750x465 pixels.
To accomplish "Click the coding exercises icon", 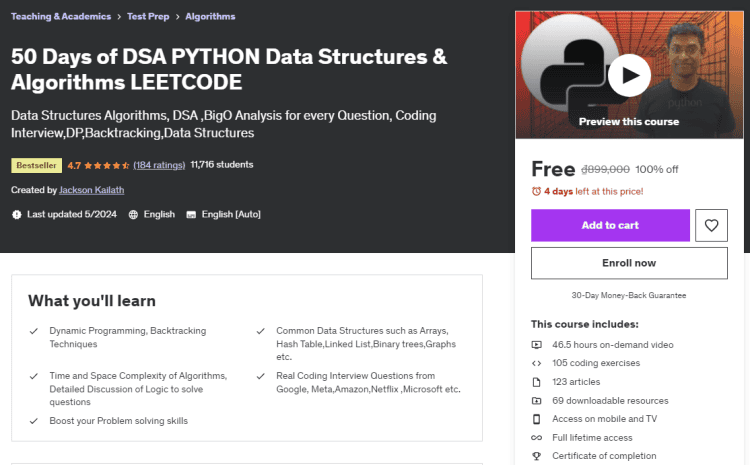I will click(537, 363).
